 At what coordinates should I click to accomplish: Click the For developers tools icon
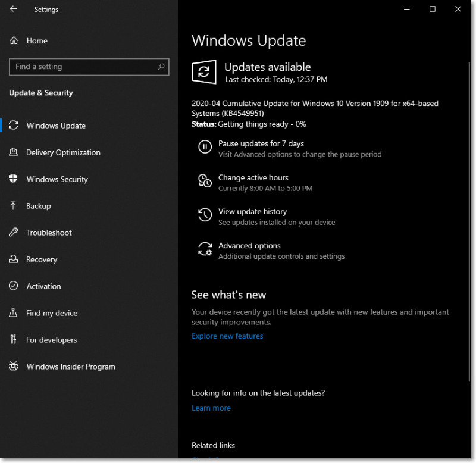[13, 339]
